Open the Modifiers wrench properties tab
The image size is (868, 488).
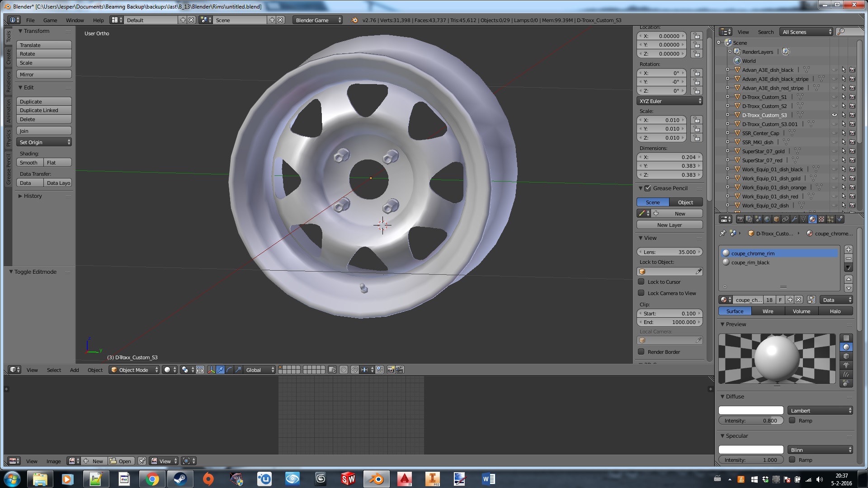794,219
